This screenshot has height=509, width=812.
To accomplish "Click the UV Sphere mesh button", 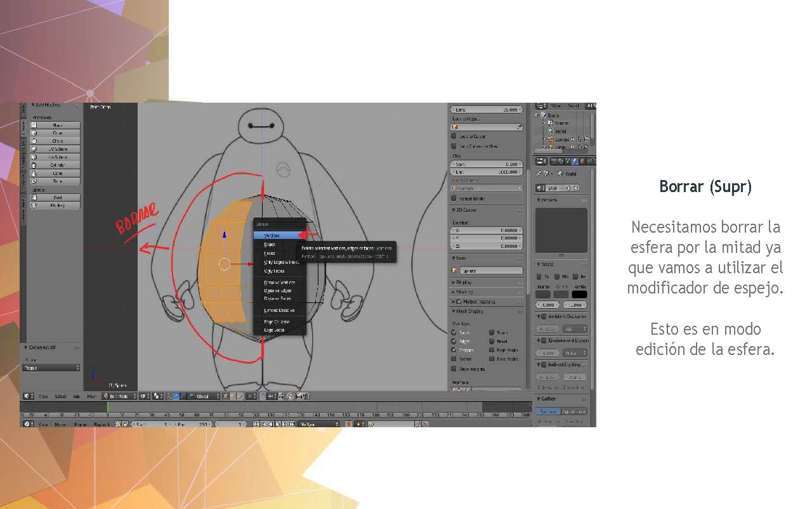I will click(55, 149).
